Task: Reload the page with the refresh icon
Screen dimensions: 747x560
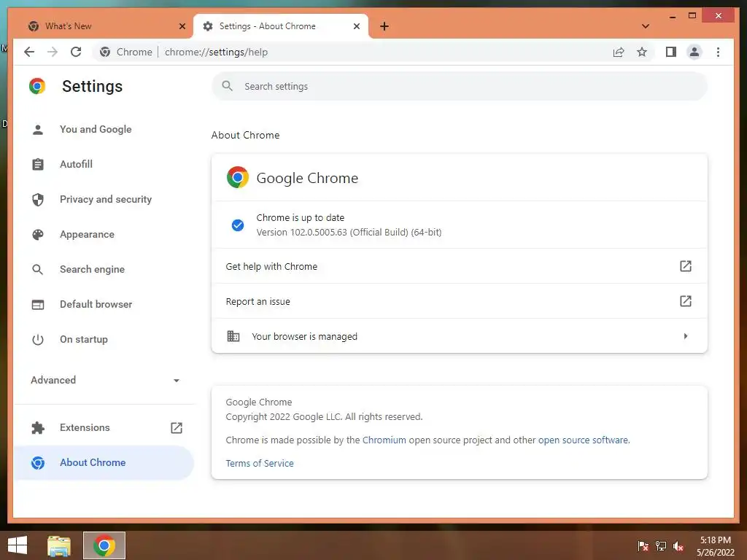Action: click(x=76, y=52)
